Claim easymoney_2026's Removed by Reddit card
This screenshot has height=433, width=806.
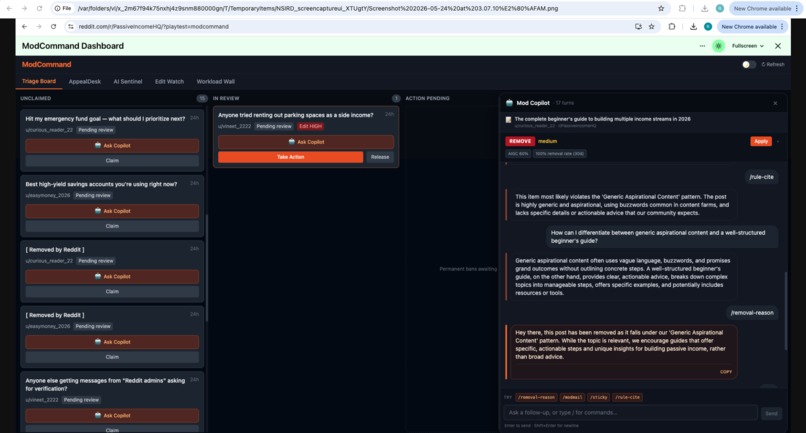(x=112, y=357)
